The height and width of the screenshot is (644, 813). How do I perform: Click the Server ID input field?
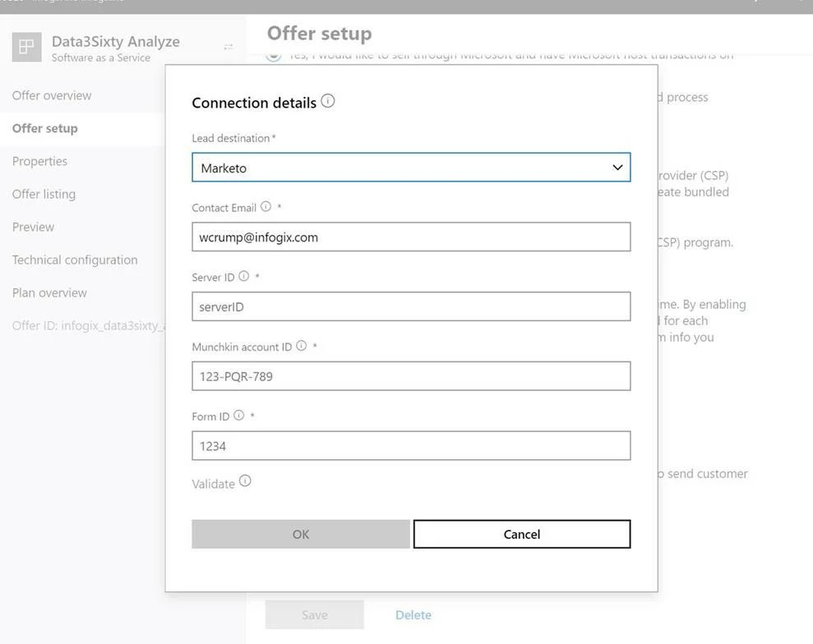point(411,306)
